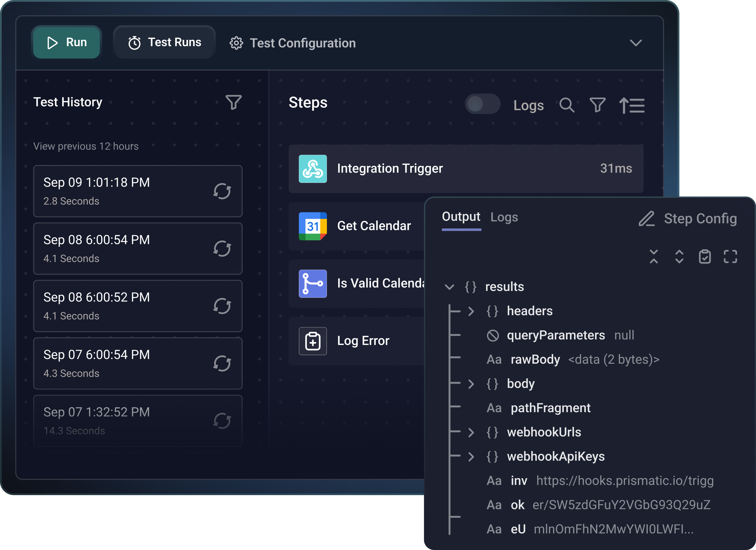Expand the Test Configuration chevron
This screenshot has width=756, height=550.
[x=636, y=43]
